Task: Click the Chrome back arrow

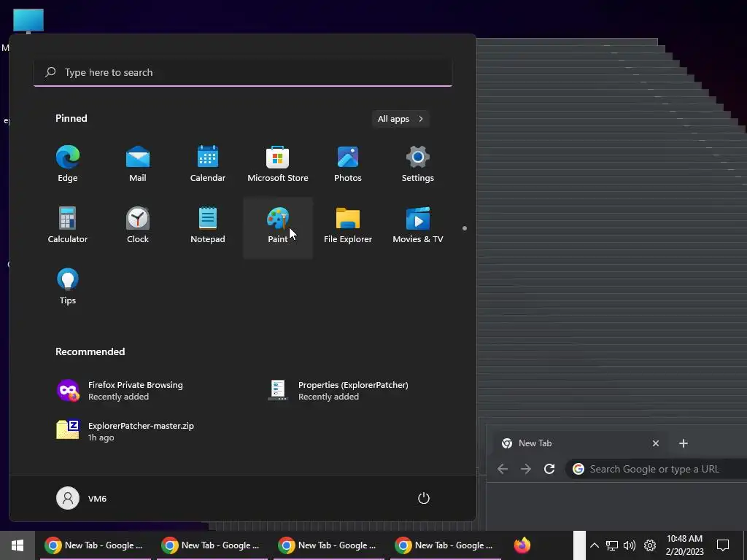Action: tap(502, 469)
